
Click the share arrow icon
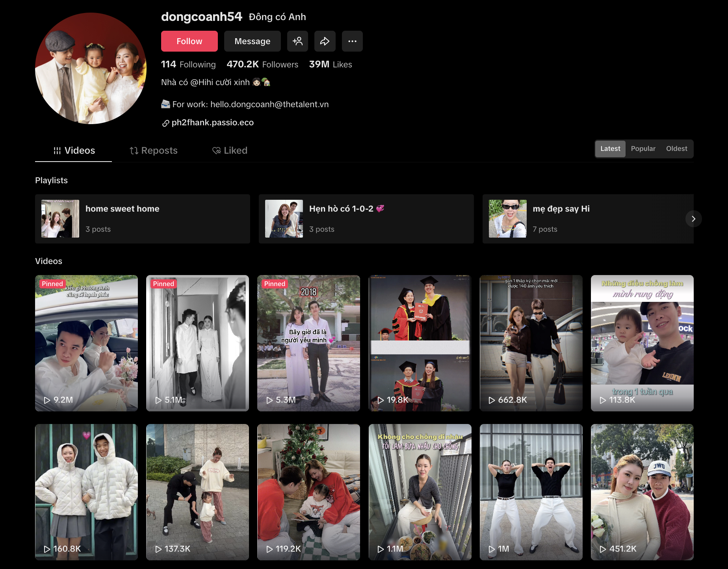(325, 41)
